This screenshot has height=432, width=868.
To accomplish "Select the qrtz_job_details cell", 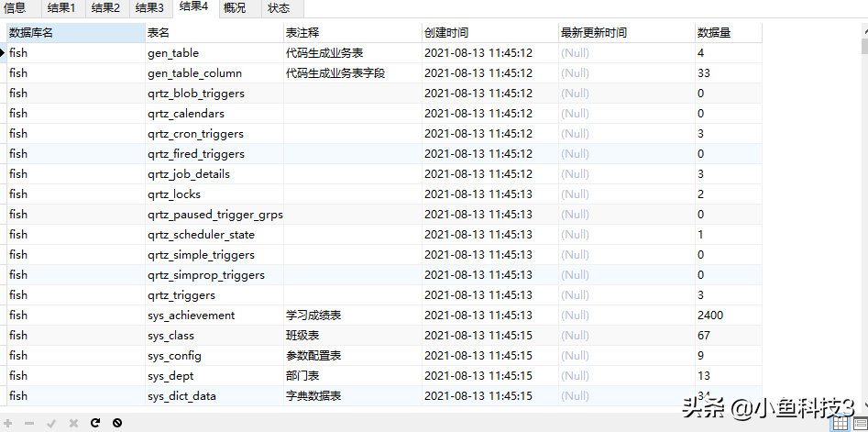I will 214,174.
